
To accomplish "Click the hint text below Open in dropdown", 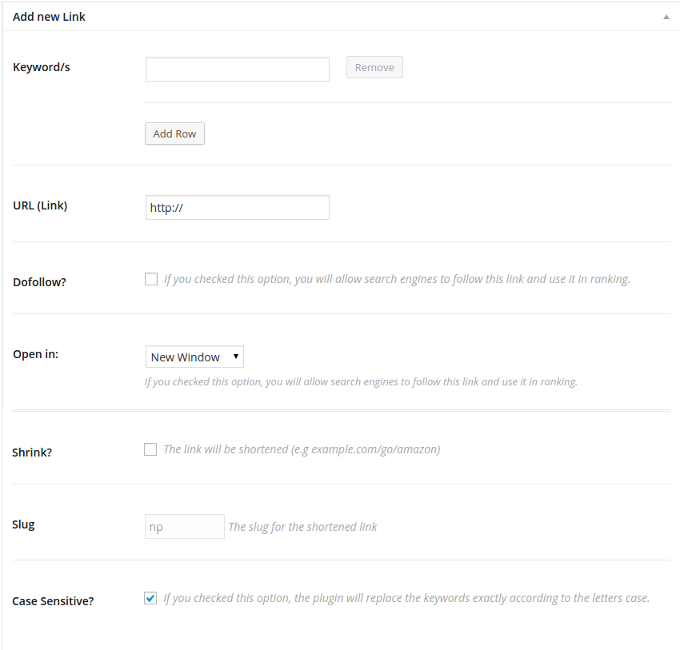I will 361,382.
